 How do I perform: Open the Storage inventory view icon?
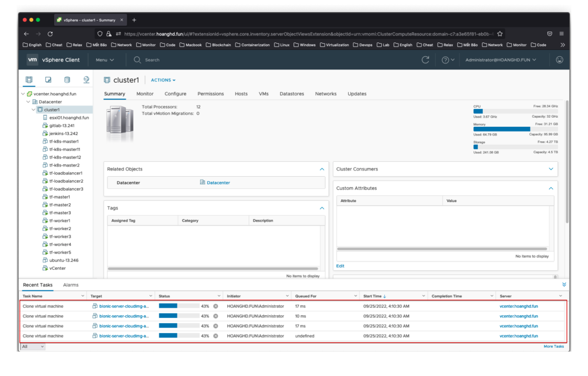pos(67,79)
